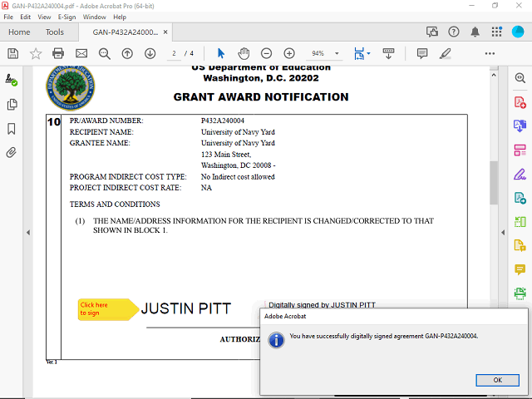Image resolution: width=532 pixels, height=399 pixels.
Task: Click the Save file icon
Action: [x=12, y=53]
